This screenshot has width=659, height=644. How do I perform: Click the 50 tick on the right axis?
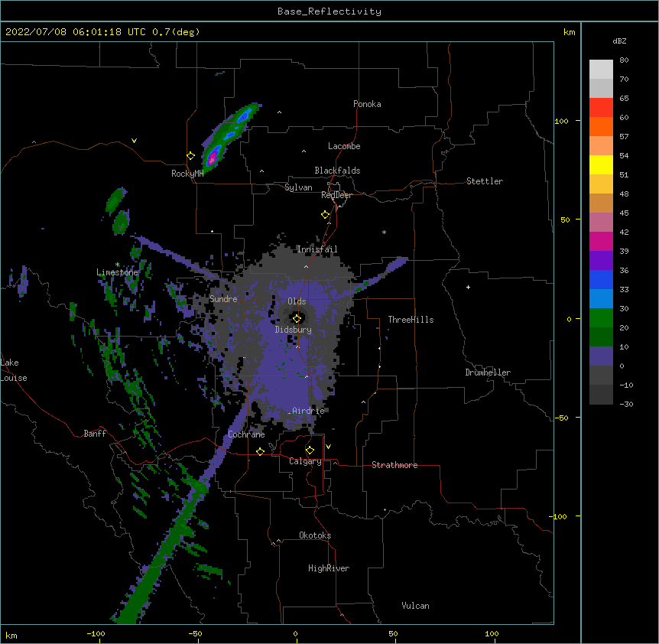[x=565, y=220]
